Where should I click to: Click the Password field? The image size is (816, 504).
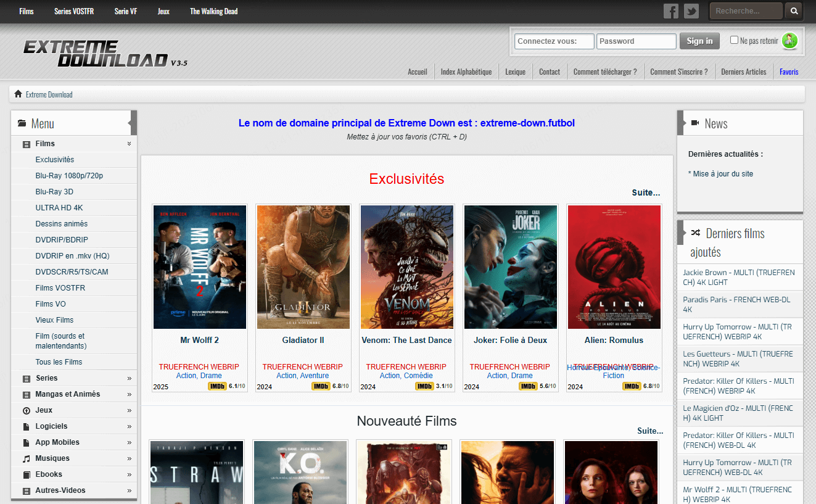click(x=637, y=41)
